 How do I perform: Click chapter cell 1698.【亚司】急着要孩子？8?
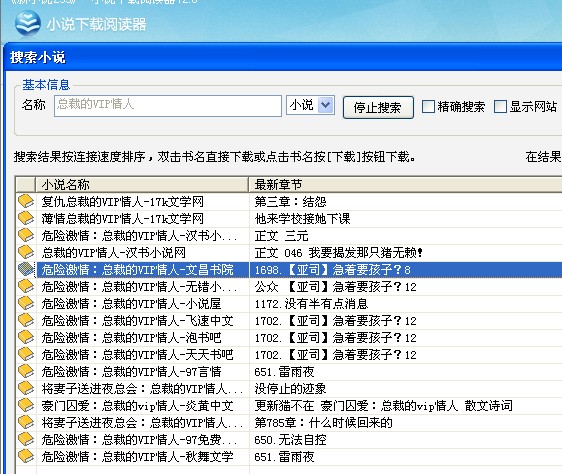332,270
